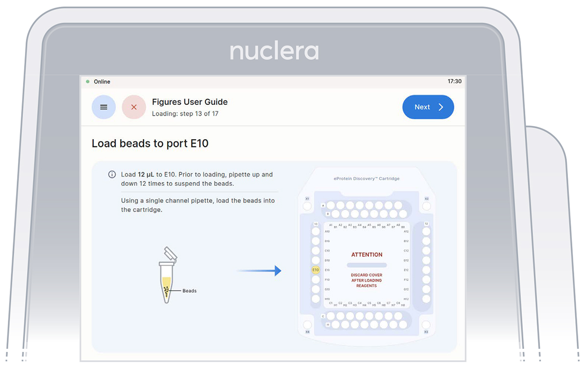Click the info icon beside loading instructions
The height and width of the screenshot is (370, 588).
pos(112,174)
